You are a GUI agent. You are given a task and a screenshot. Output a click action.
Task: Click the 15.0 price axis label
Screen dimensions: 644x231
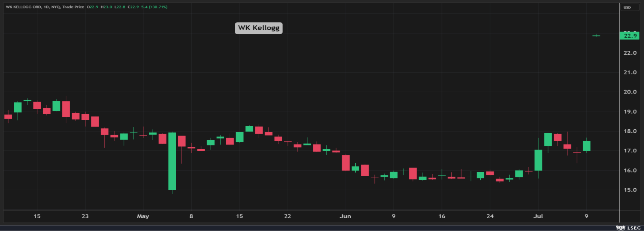click(x=630, y=190)
